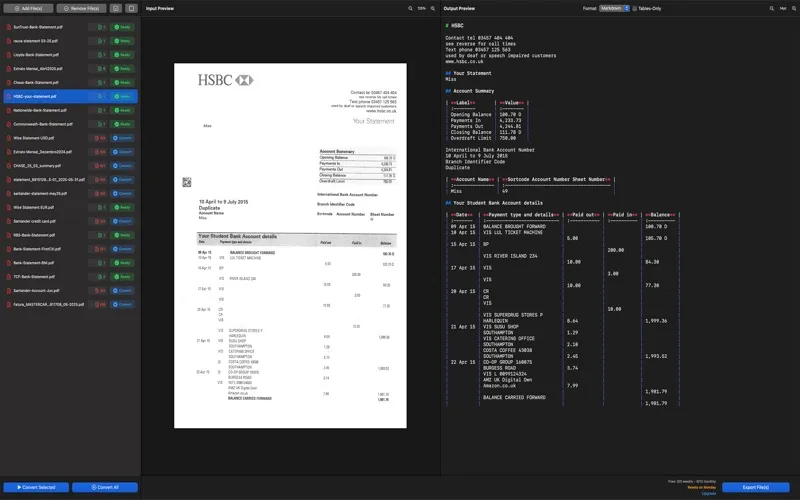Click BALANCE CARRIED FORWARD in output table
Screen dimensions: 800x500
pos(514,397)
